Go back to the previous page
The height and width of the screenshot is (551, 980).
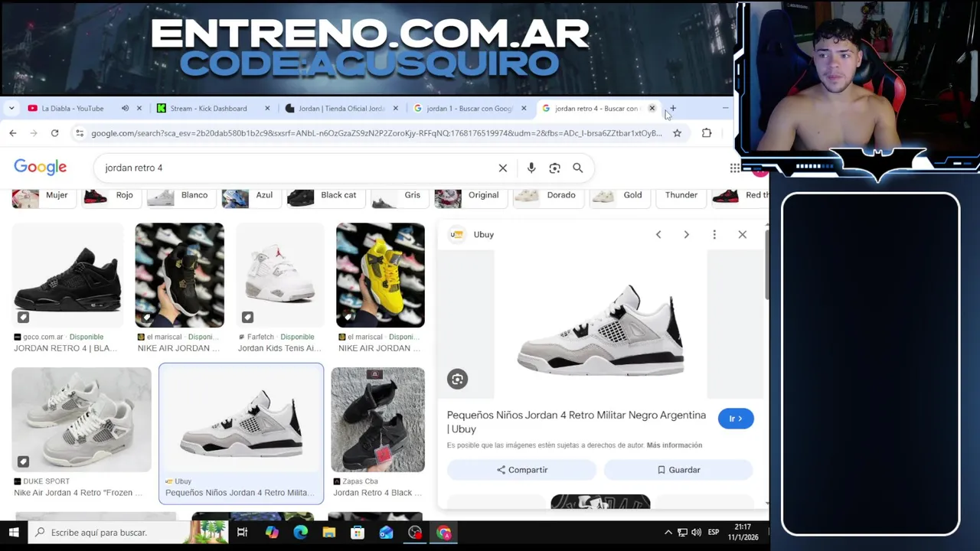point(13,133)
